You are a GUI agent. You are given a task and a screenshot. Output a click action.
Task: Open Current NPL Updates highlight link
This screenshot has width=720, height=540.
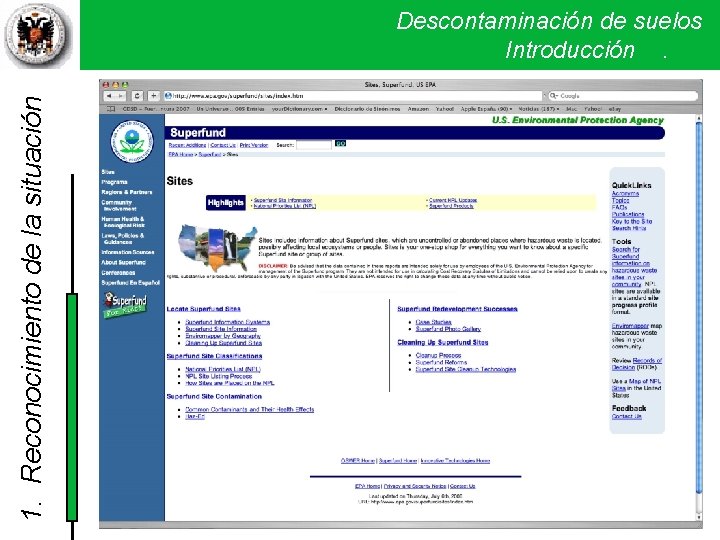[x=453, y=200]
